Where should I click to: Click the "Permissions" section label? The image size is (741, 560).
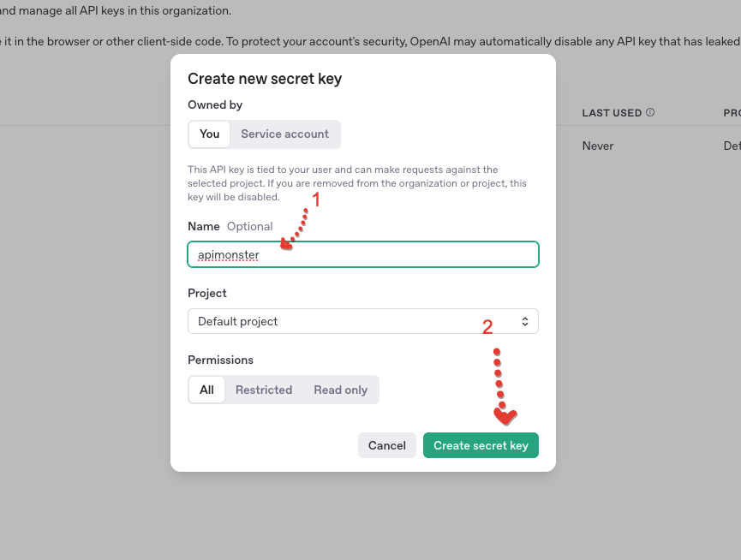coord(221,360)
